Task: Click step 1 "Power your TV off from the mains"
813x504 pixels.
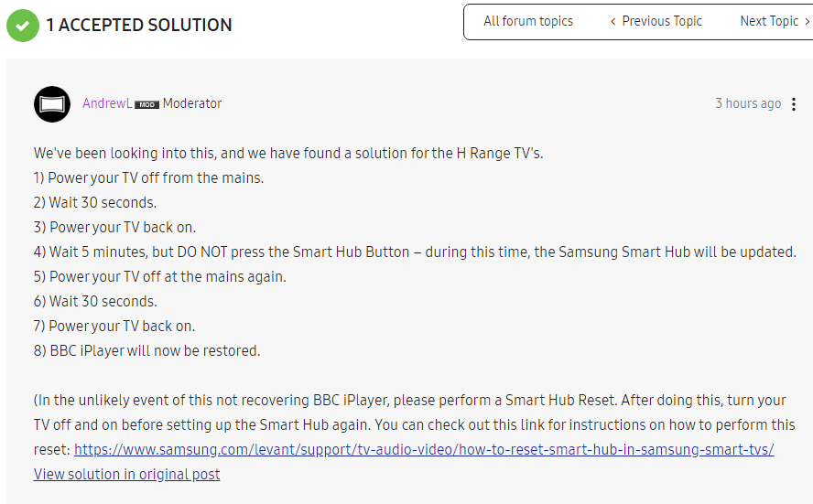Action: point(148,177)
